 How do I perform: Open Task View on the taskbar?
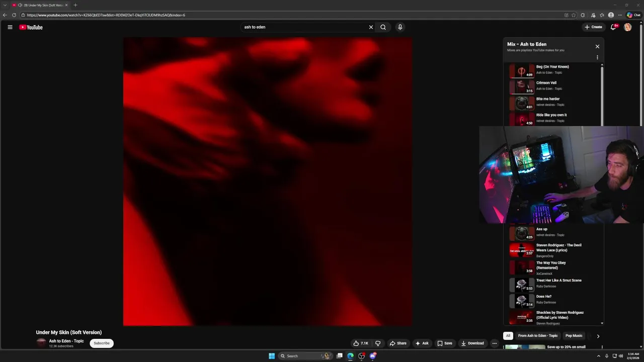click(x=340, y=356)
